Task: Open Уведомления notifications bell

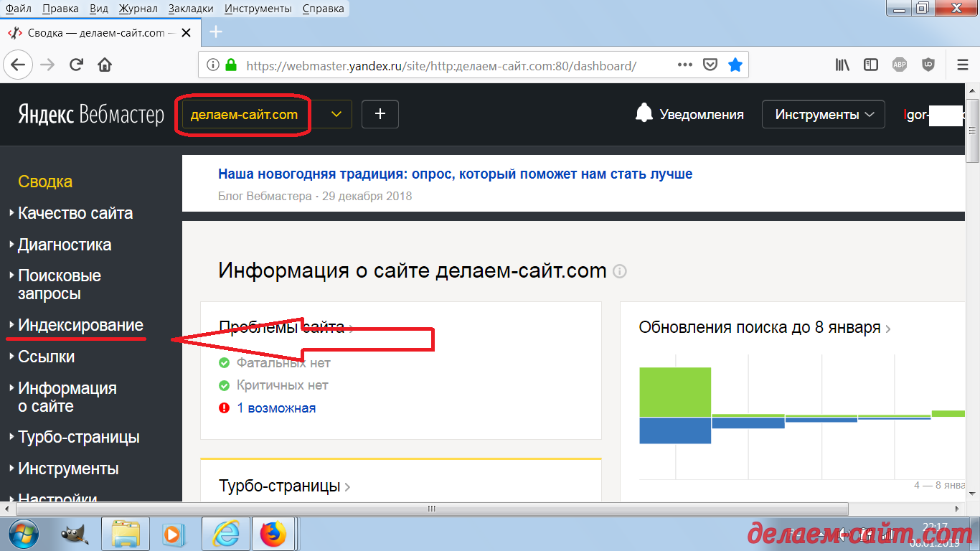Action: click(x=689, y=114)
